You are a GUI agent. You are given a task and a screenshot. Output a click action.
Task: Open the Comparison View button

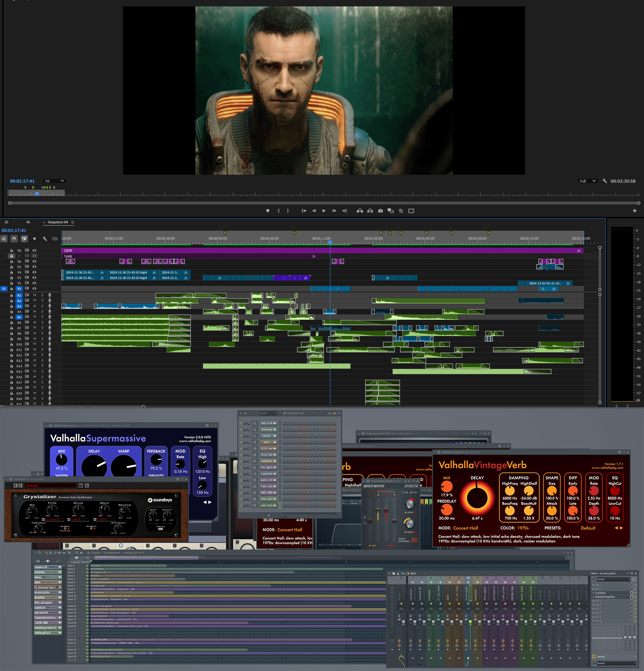click(x=390, y=211)
